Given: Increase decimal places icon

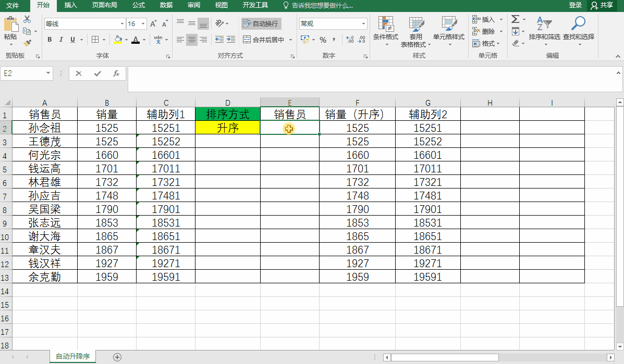Looking at the screenshot, I should click(x=350, y=40).
